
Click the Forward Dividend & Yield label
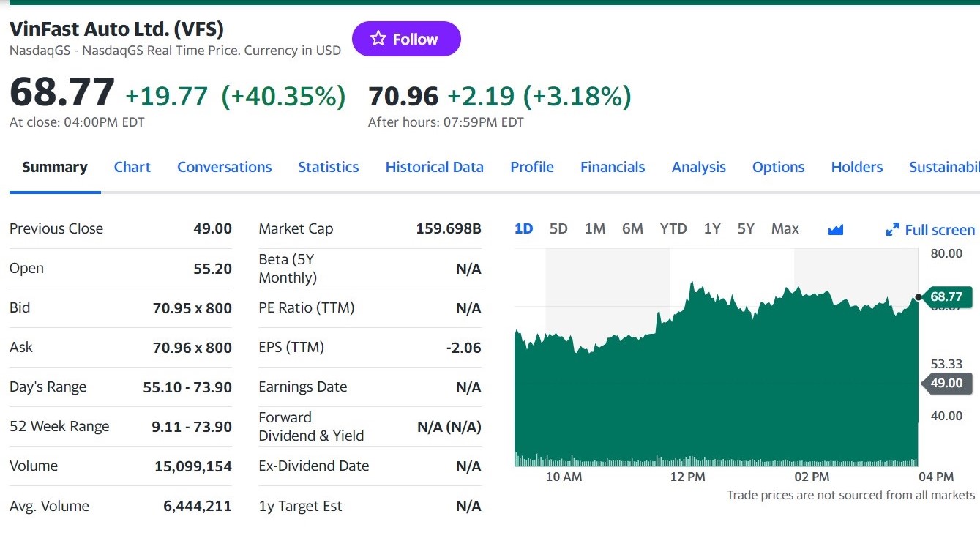(311, 427)
